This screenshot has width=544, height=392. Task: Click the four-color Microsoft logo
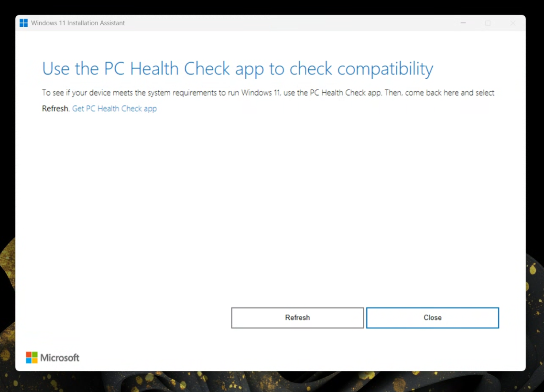coord(32,358)
